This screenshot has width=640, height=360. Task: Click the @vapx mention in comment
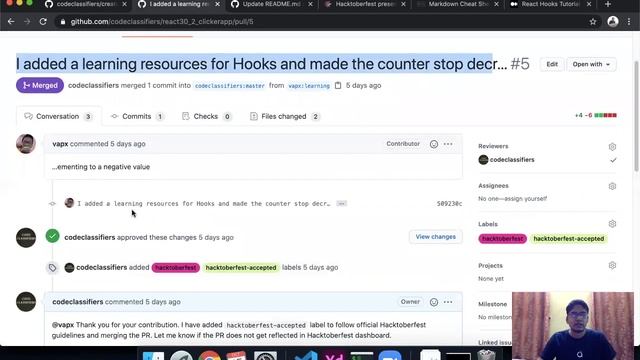(63, 325)
